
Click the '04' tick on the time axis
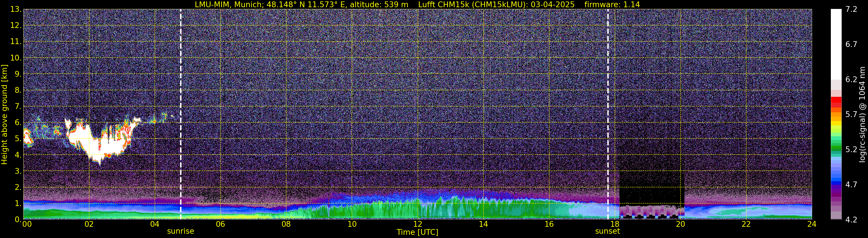tap(155, 224)
